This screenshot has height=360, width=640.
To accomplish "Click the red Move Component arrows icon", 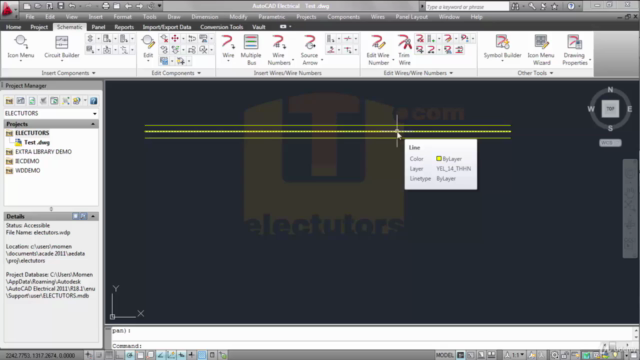I will (175, 38).
